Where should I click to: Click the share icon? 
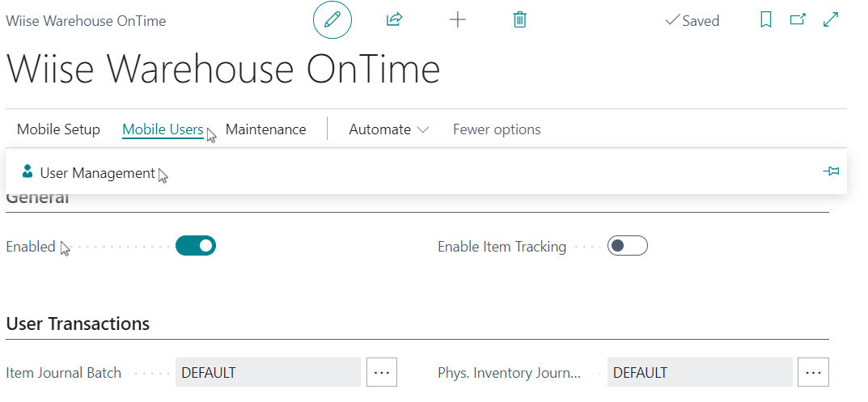[x=394, y=20]
